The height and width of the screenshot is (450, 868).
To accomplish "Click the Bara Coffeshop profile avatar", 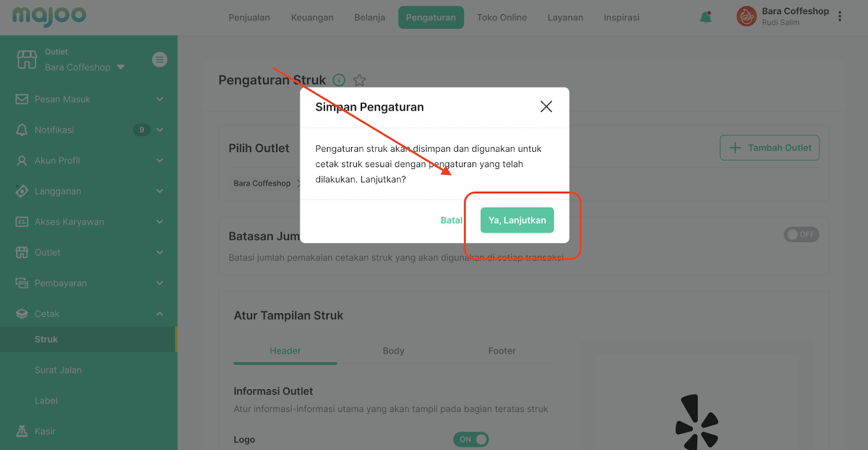I will point(746,16).
